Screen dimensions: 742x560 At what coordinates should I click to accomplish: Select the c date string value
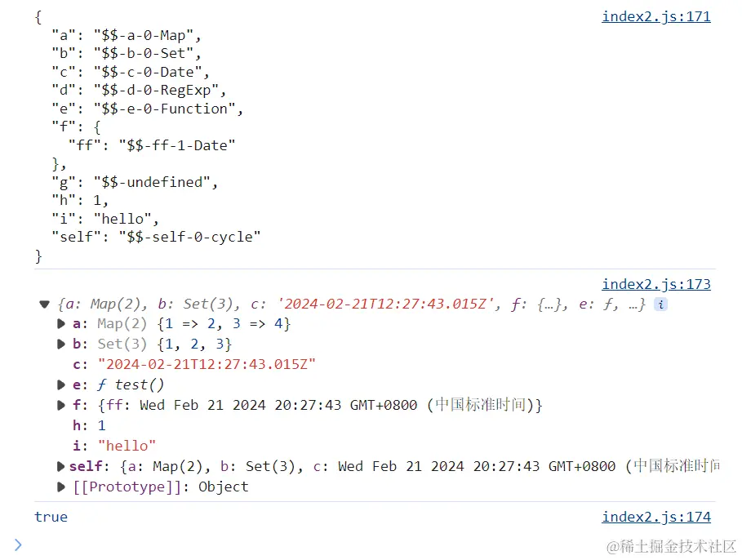pyautogui.click(x=207, y=365)
